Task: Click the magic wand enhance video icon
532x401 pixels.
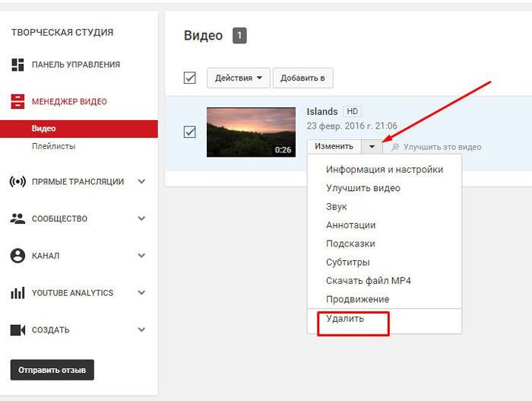Action: point(395,147)
